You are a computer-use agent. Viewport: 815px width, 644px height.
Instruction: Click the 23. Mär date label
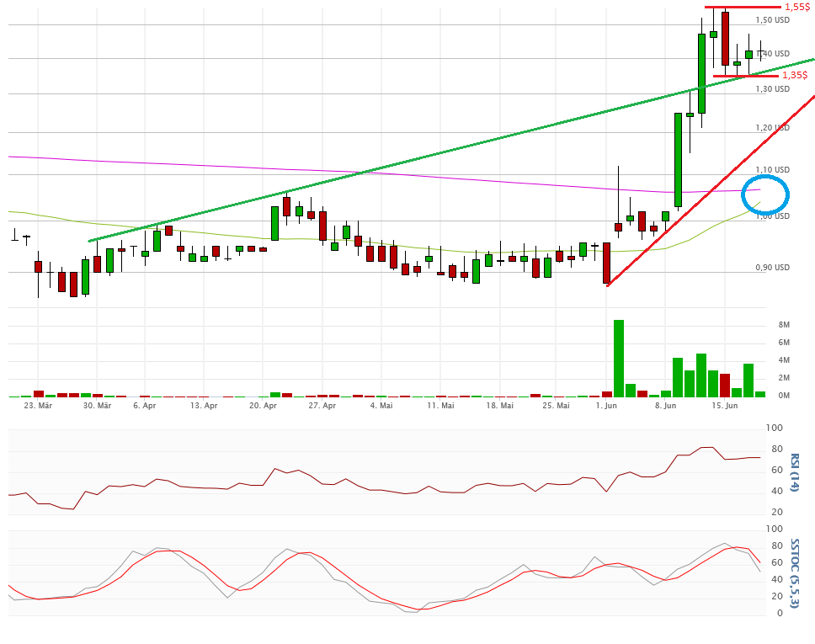tap(38, 406)
